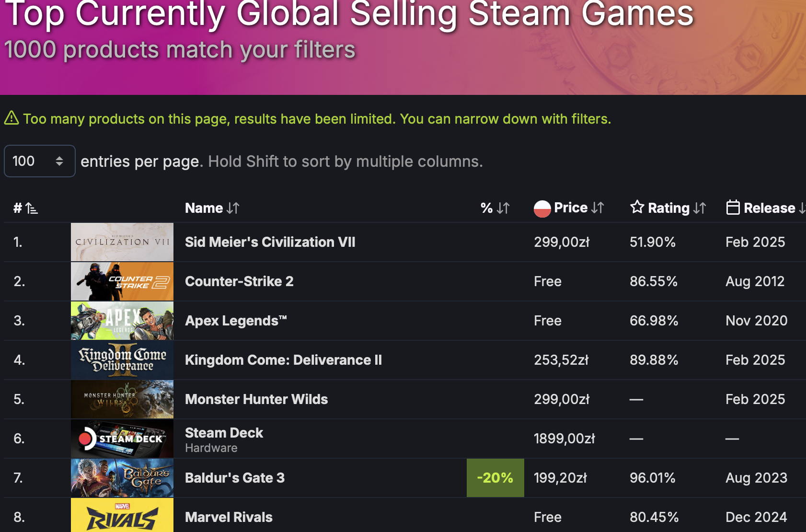Sort table by Release header
Image resolution: width=806 pixels, height=532 pixels.
coord(769,208)
